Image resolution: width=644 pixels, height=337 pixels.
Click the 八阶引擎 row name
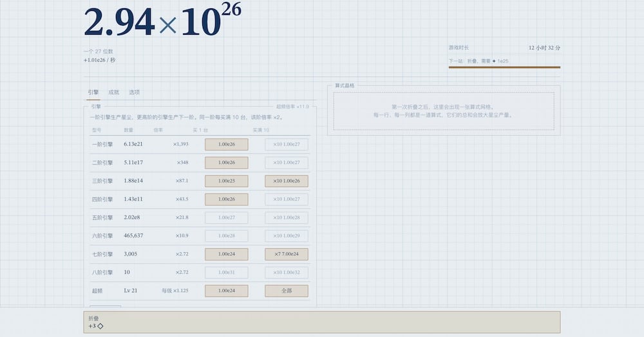point(102,273)
